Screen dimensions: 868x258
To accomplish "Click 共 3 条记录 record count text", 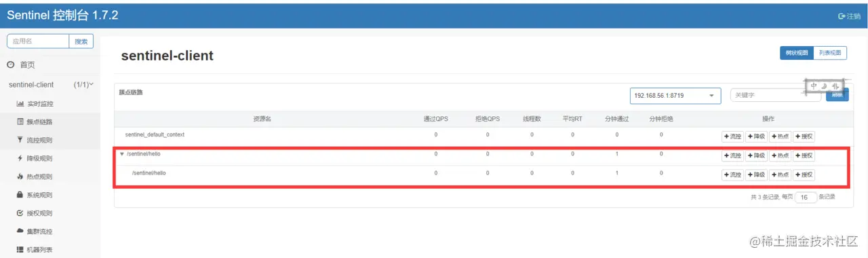I will [765, 197].
